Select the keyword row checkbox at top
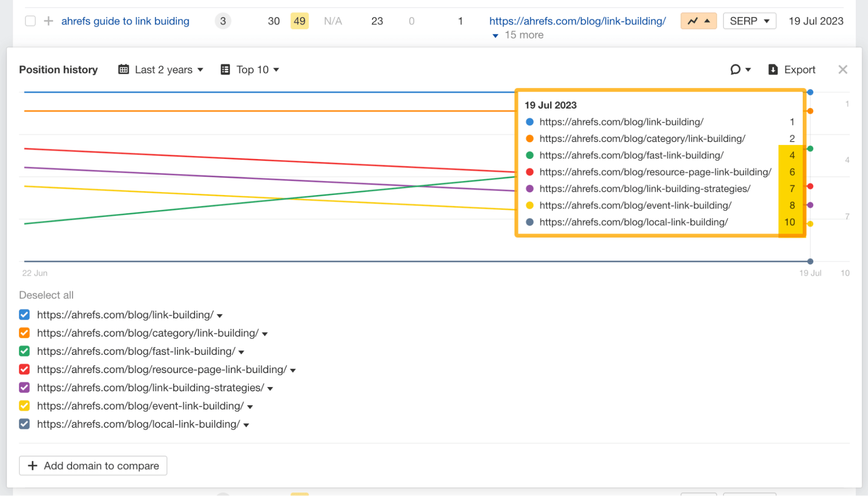Screen dimensions: 868x496 click(30, 20)
